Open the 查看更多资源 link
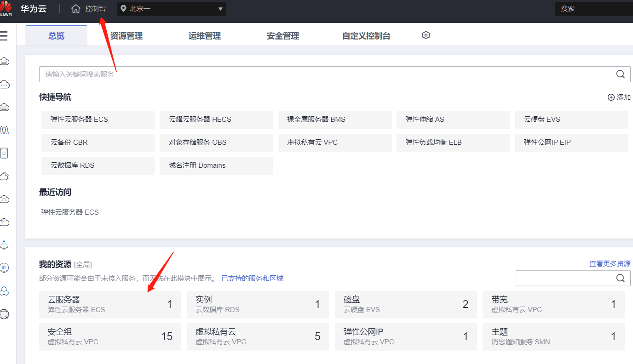633x364 pixels. [x=610, y=264]
